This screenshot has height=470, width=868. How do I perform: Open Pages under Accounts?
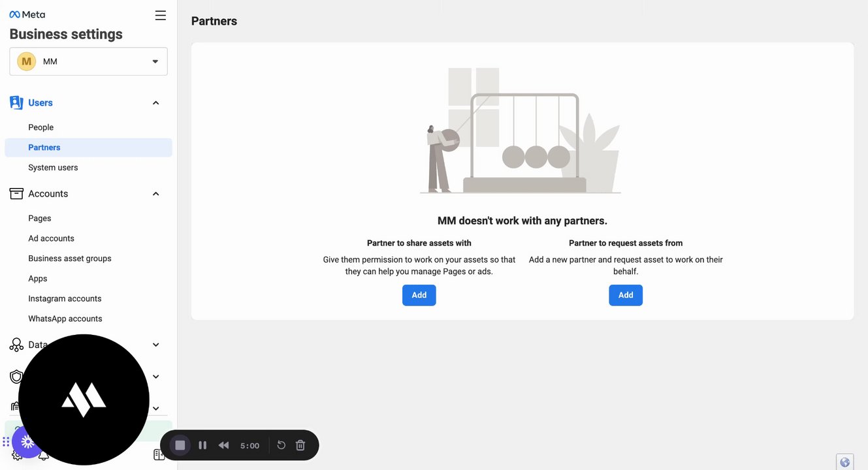tap(39, 219)
